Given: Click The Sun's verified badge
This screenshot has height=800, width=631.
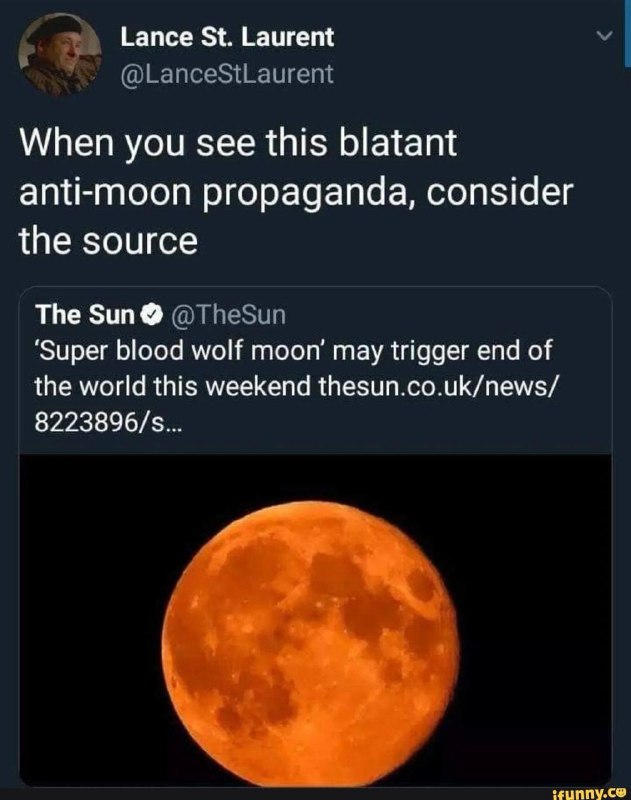Looking at the screenshot, I should coord(151,315).
